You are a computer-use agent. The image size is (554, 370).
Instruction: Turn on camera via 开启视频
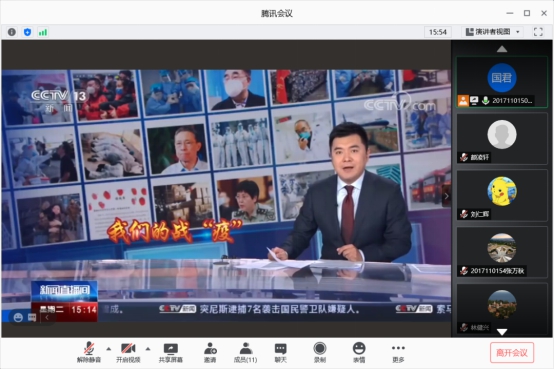coord(128,353)
